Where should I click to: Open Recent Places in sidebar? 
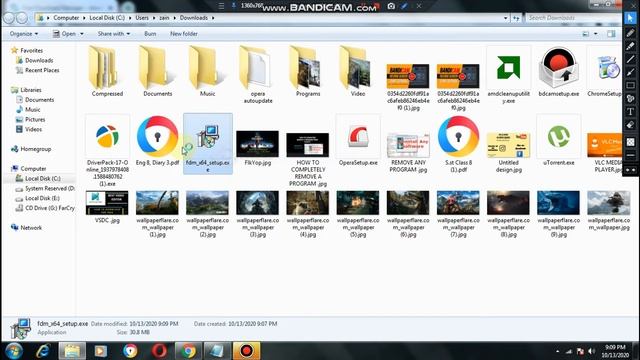42,70
